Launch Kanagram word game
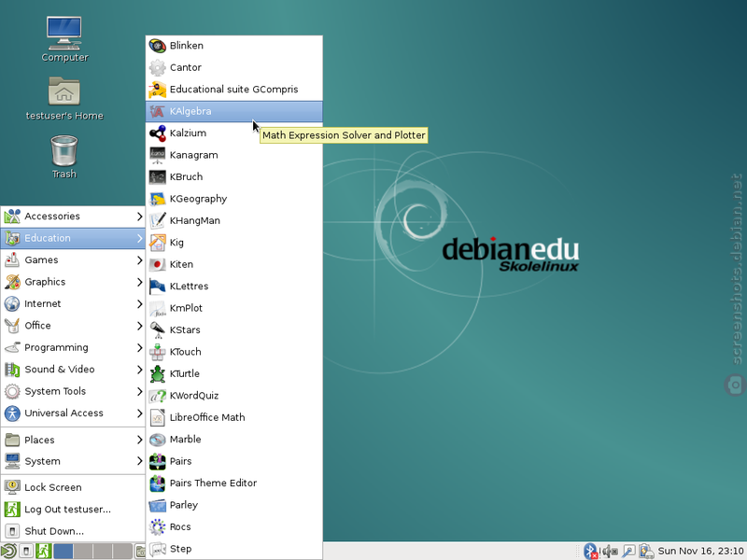Image resolution: width=747 pixels, height=560 pixels. pos(234,155)
